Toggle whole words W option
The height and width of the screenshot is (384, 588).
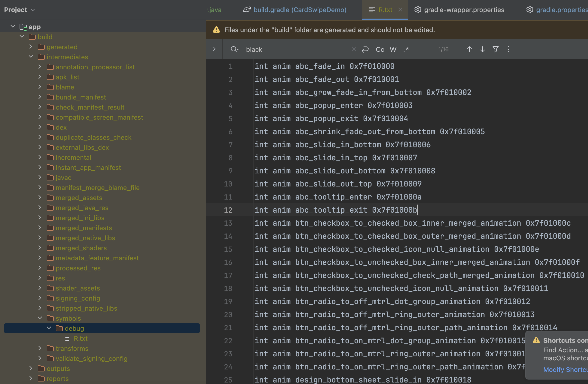[393, 50]
